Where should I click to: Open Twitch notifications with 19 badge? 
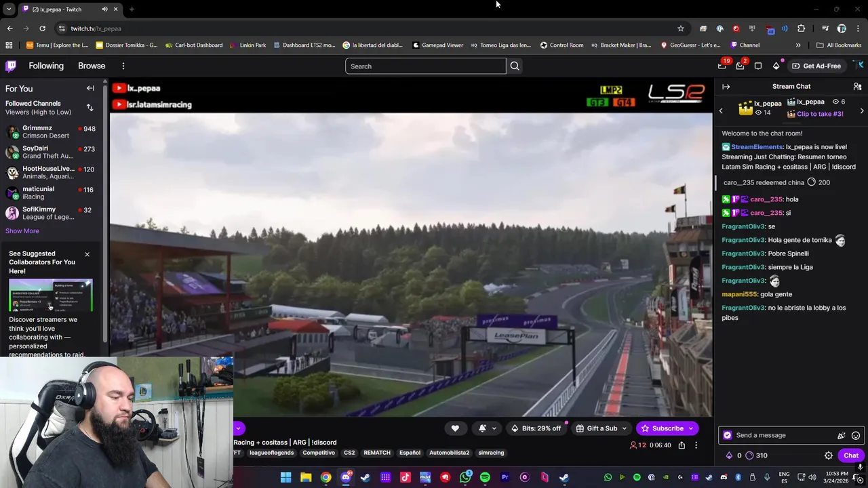coord(722,66)
